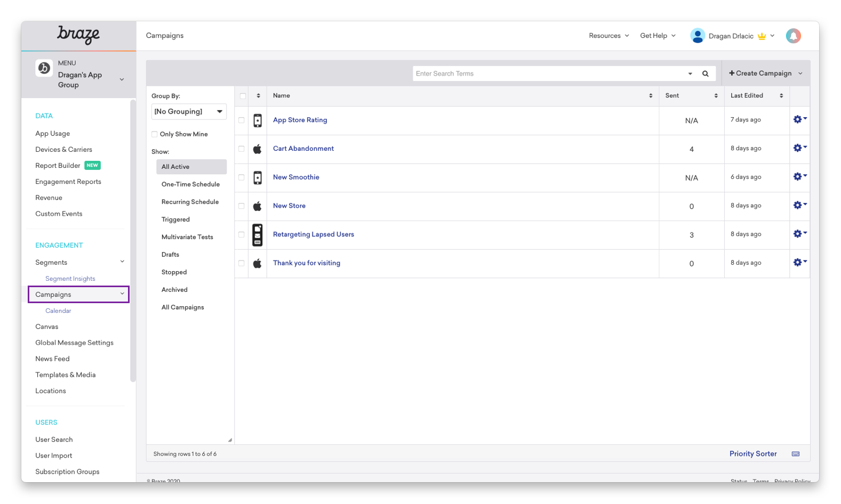Click keyboard shortcuts icon near Priority Sorter
Image resolution: width=841 pixels, height=504 pixels.
pyautogui.click(x=796, y=454)
